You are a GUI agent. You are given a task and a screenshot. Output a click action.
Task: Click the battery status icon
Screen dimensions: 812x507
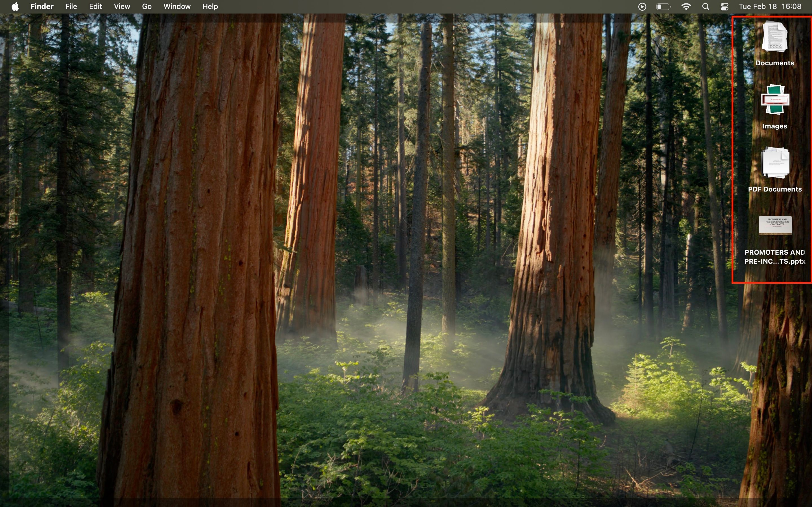(x=663, y=6)
